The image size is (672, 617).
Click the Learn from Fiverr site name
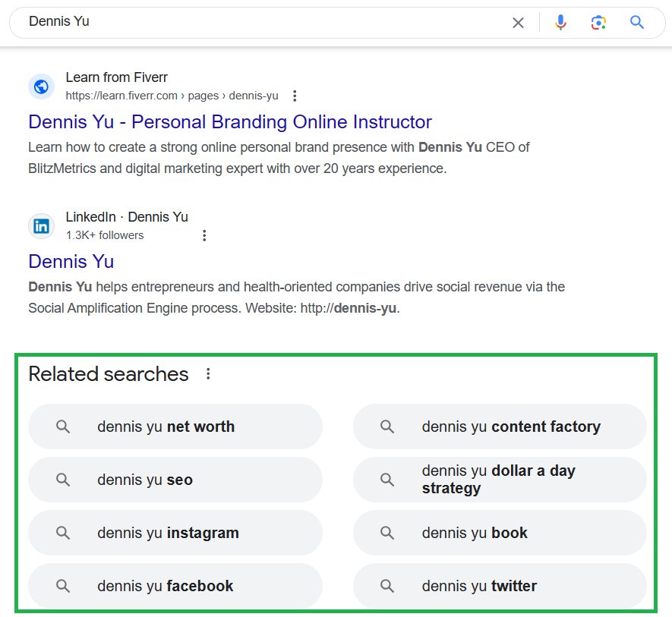pos(117,77)
